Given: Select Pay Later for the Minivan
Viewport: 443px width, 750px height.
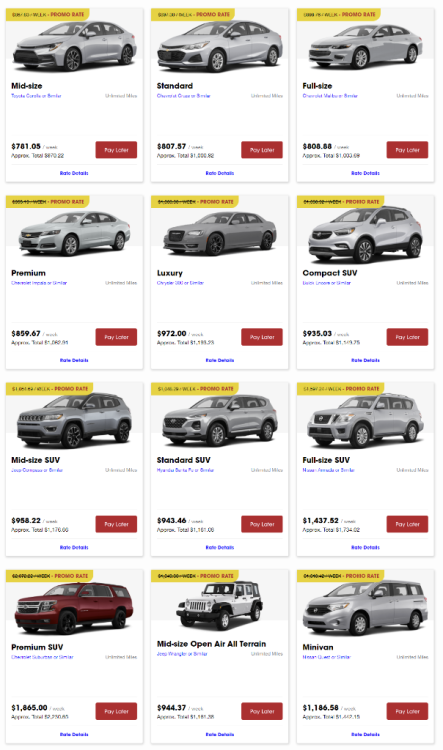Looking at the screenshot, I should click(407, 711).
